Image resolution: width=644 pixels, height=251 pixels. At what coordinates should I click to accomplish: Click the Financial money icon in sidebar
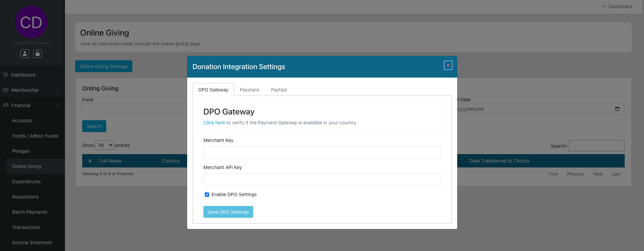coord(6,105)
